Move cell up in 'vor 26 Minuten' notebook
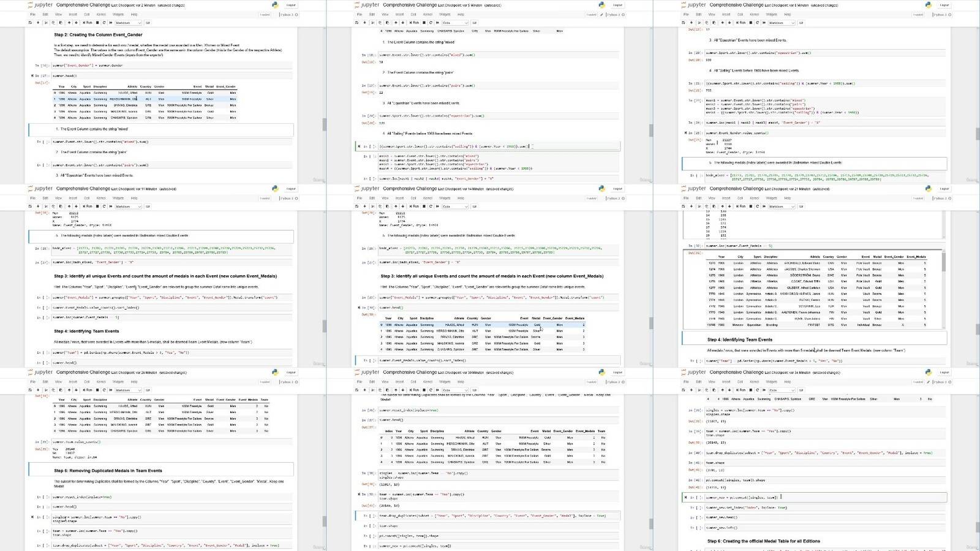Viewport: 980px width, 551px height. tap(69, 390)
